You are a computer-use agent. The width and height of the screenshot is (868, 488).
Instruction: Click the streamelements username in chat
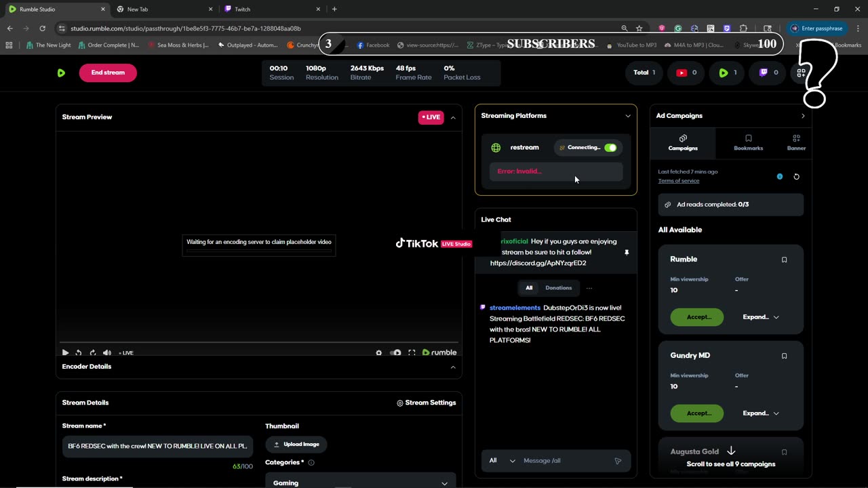tap(515, 308)
